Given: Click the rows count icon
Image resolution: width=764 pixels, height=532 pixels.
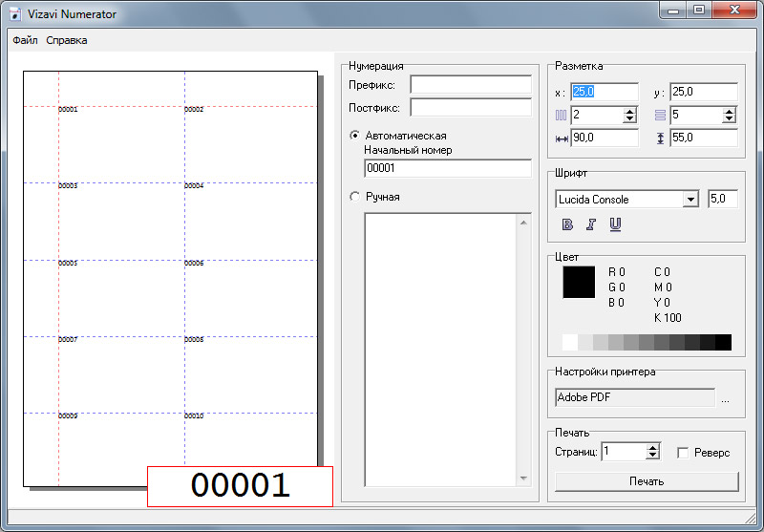Looking at the screenshot, I should pyautogui.click(x=660, y=116).
